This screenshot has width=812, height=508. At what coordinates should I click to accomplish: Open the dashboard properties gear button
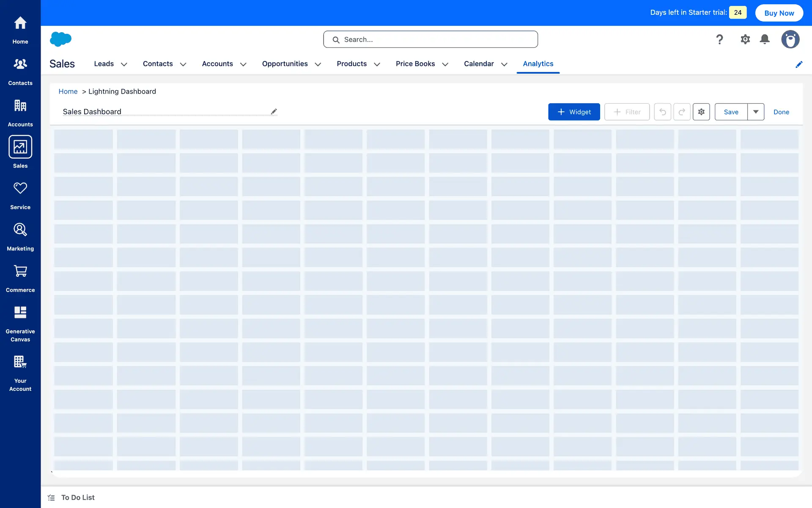701,112
